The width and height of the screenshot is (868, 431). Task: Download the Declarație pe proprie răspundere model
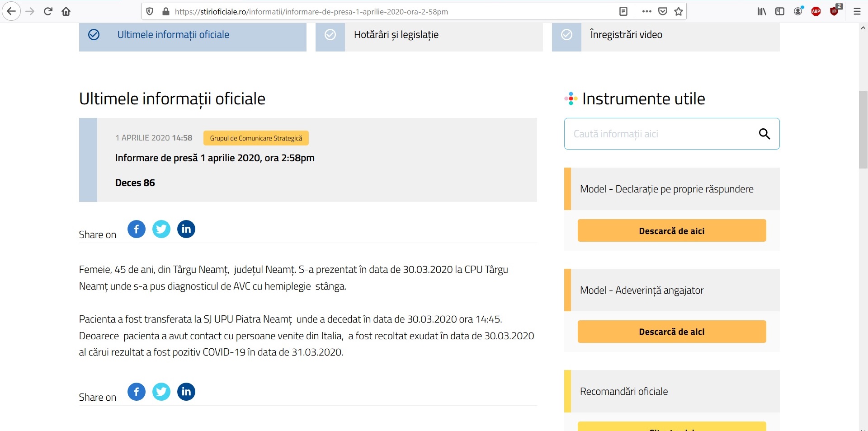click(x=671, y=231)
